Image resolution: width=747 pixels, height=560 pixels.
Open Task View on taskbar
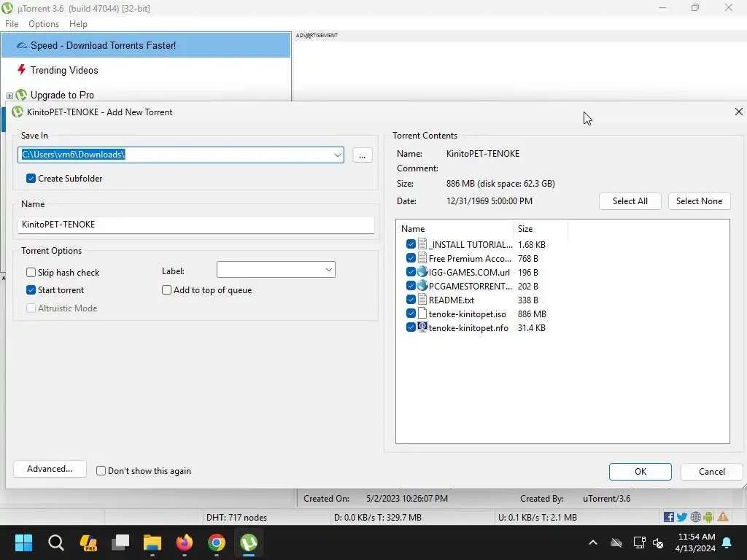120,542
